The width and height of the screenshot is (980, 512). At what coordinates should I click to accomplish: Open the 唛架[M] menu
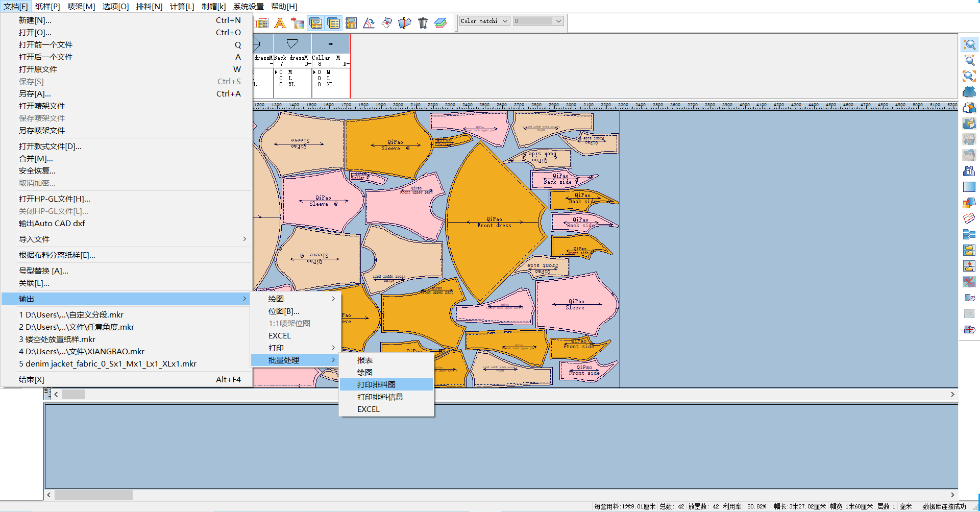[x=81, y=6]
